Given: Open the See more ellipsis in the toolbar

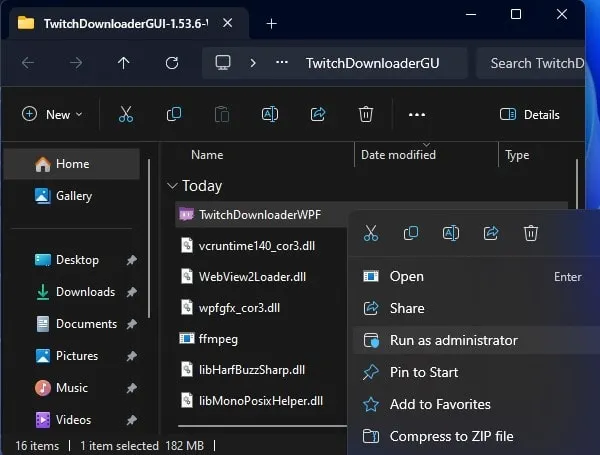Looking at the screenshot, I should 417,114.
